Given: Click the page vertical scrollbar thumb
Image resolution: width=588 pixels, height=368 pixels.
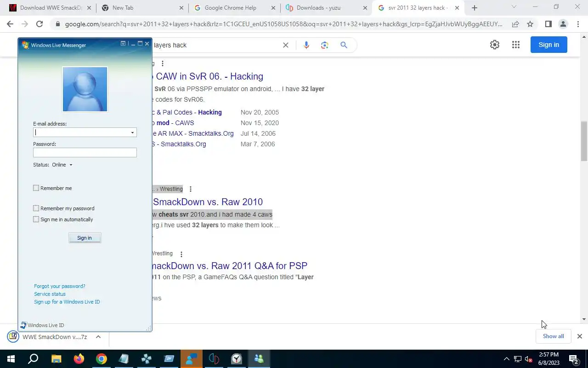Looking at the screenshot, I should (x=584, y=141).
